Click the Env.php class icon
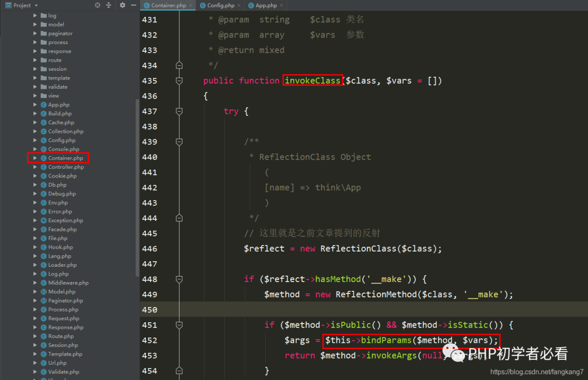The height and width of the screenshot is (380, 588). click(x=44, y=203)
